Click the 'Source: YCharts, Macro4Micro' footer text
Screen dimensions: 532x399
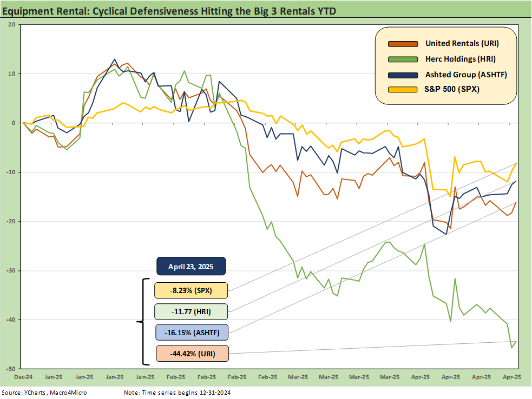click(44, 393)
